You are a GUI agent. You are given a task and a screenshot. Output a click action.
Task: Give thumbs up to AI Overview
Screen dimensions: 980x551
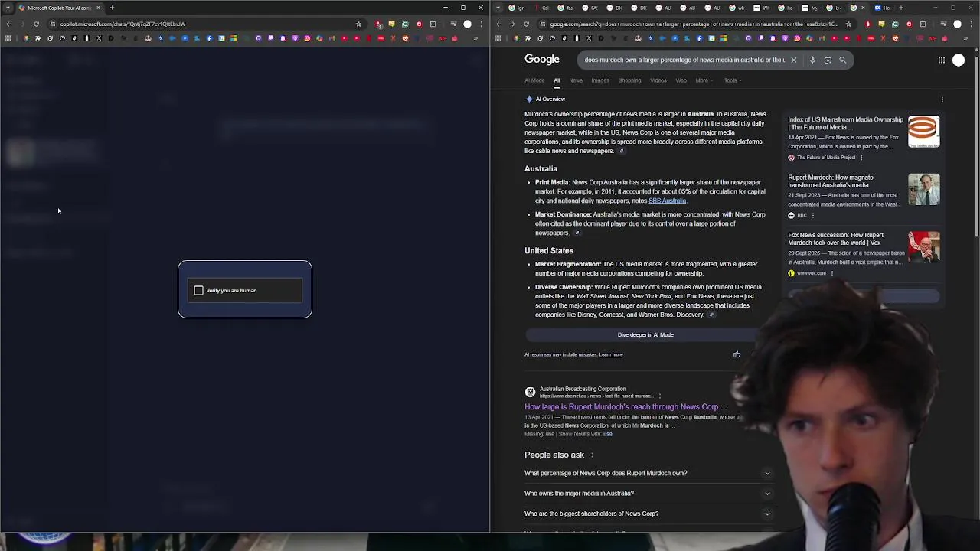737,354
